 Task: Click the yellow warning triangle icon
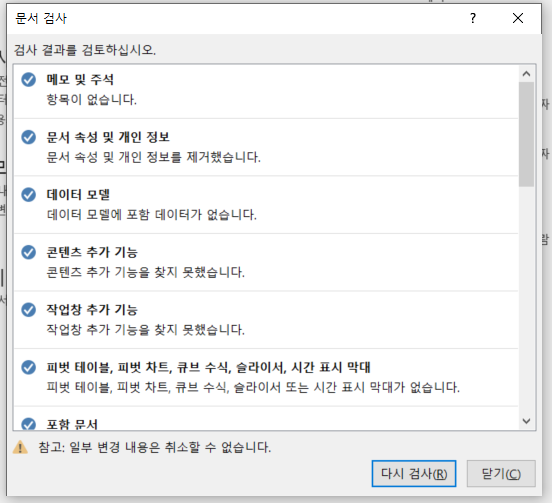(x=20, y=447)
